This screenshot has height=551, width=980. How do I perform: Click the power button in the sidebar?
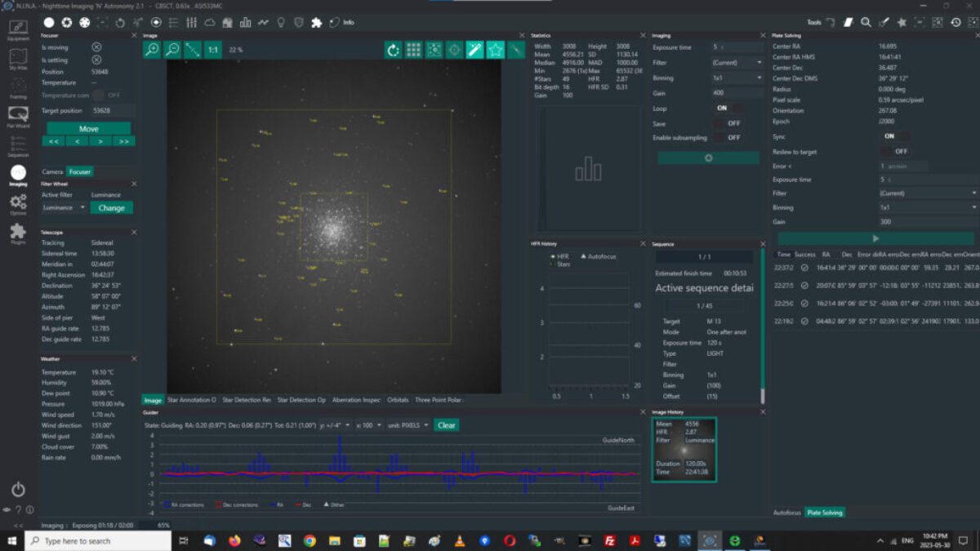click(18, 490)
